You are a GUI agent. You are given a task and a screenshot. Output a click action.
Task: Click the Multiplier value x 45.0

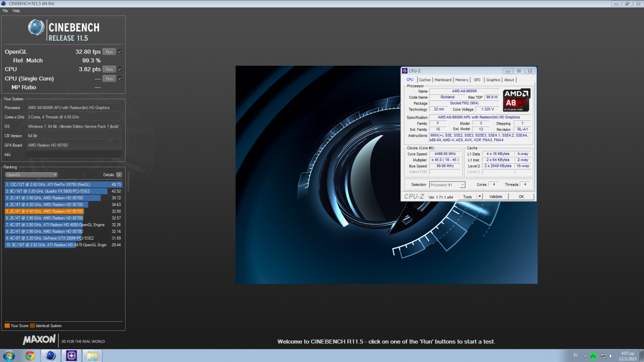[445, 160]
